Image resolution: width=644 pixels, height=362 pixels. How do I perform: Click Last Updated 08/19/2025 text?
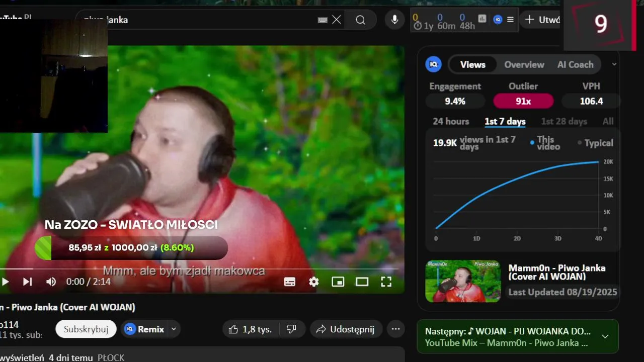tap(562, 292)
